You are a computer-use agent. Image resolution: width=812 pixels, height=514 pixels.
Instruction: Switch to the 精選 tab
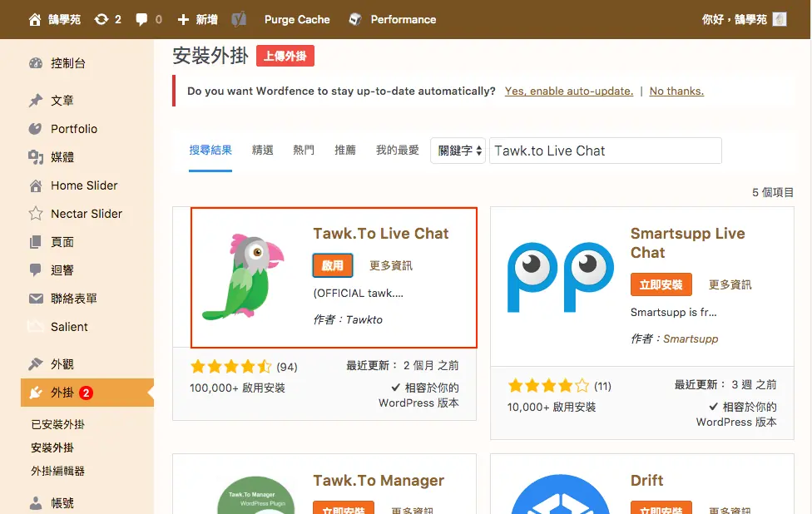coord(263,150)
